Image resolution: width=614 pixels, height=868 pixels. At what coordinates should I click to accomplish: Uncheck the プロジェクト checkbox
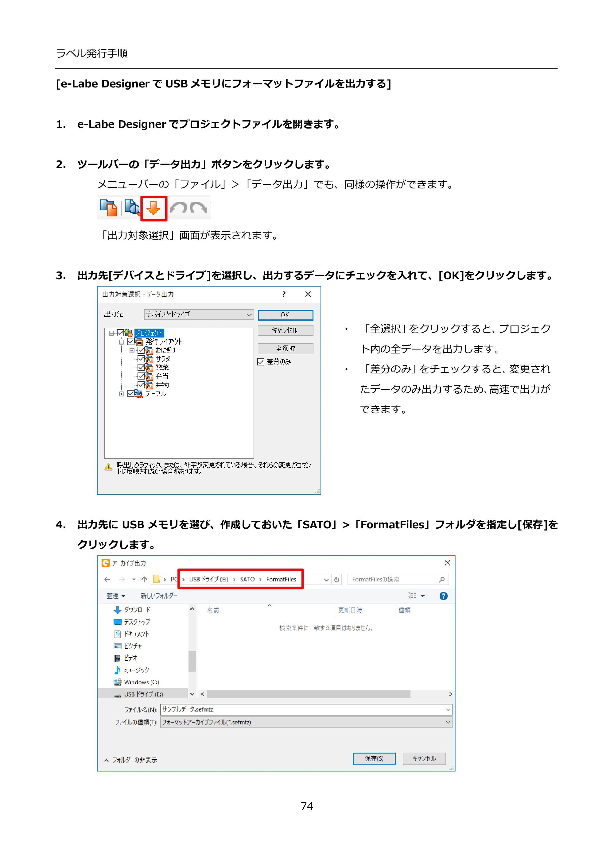(121, 333)
